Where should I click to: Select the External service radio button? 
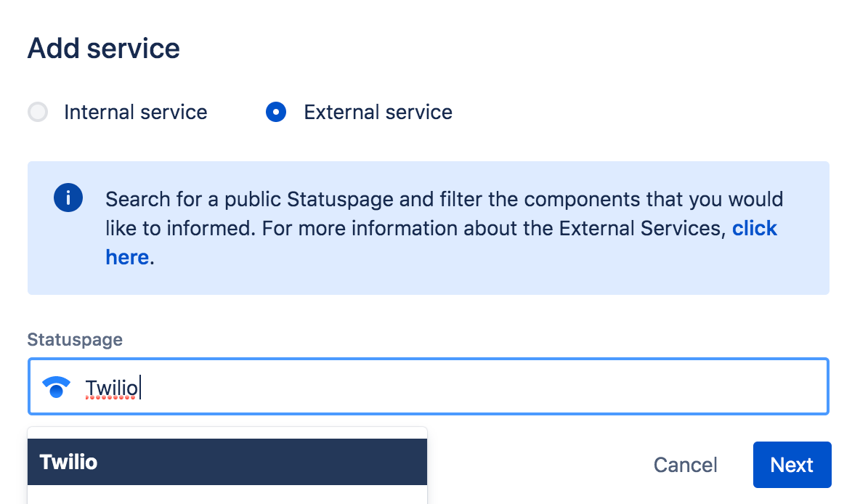coord(276,112)
